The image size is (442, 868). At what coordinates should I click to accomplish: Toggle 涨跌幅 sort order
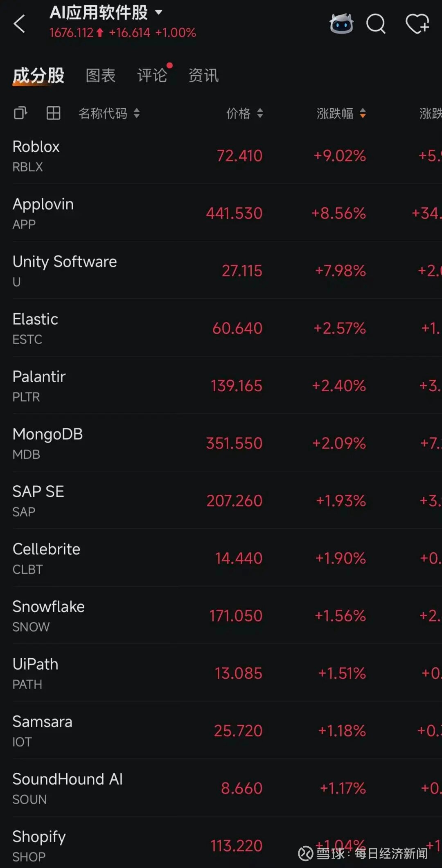point(341,113)
